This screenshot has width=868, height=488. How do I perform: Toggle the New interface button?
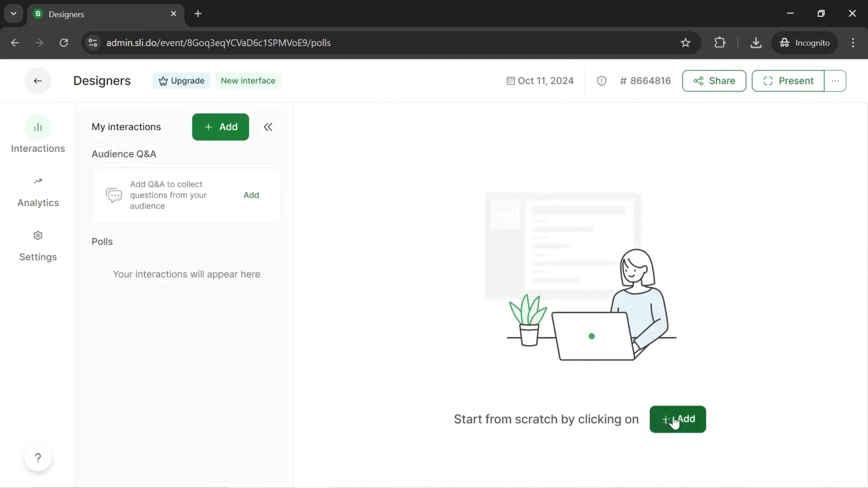[248, 80]
